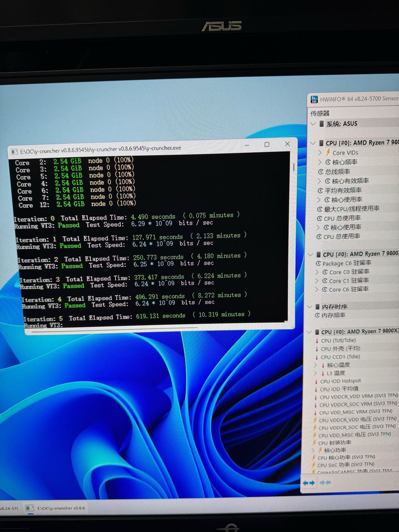Switch to the HWiNFO taskbar item

click(x=9, y=508)
